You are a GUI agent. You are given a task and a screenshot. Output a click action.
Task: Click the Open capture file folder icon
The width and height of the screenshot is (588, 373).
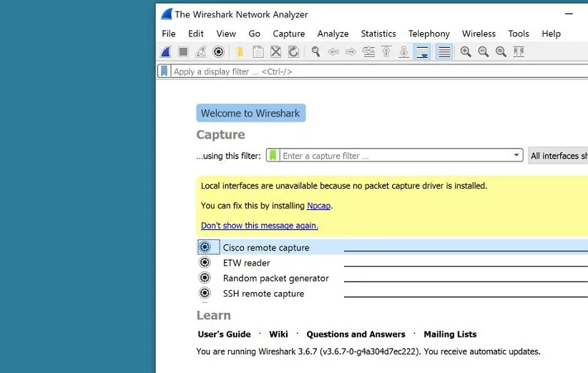[240, 51]
